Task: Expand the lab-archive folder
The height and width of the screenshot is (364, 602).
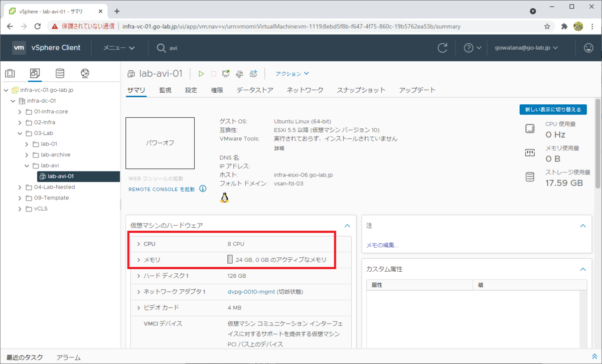Action: [x=27, y=154]
